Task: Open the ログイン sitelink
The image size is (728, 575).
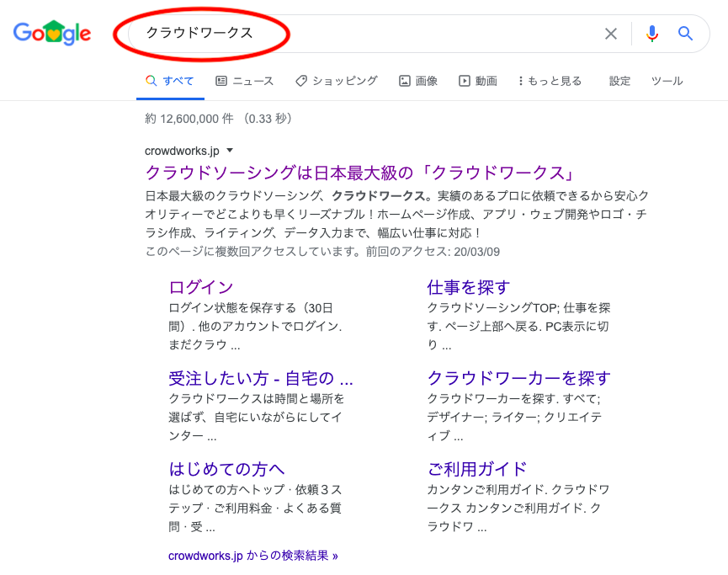Action: [x=200, y=287]
